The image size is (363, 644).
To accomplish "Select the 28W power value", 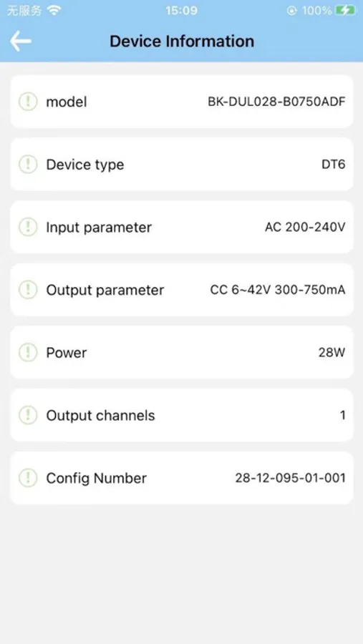I will pos(331,352).
